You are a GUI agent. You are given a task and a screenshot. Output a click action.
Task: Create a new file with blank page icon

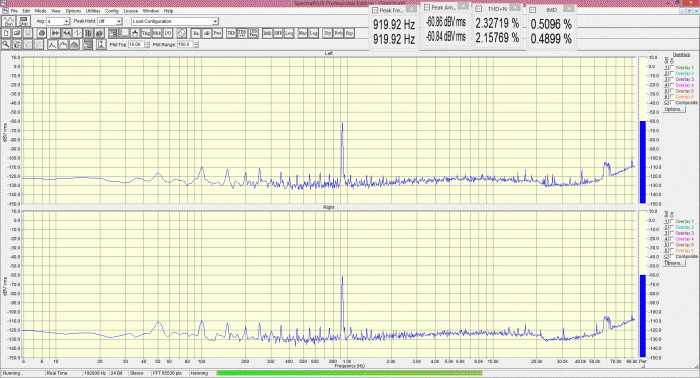click(6, 33)
